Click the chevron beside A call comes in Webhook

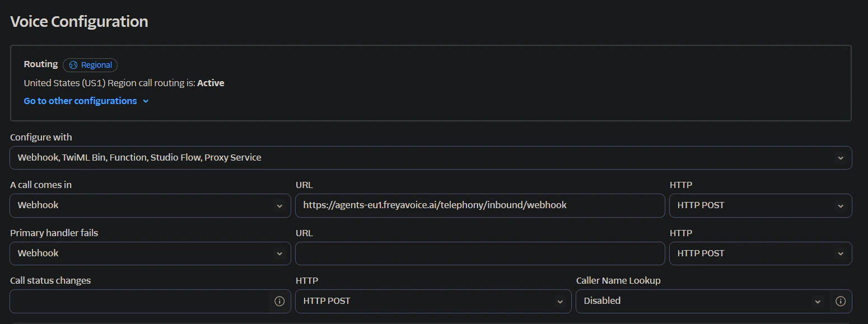click(x=280, y=205)
